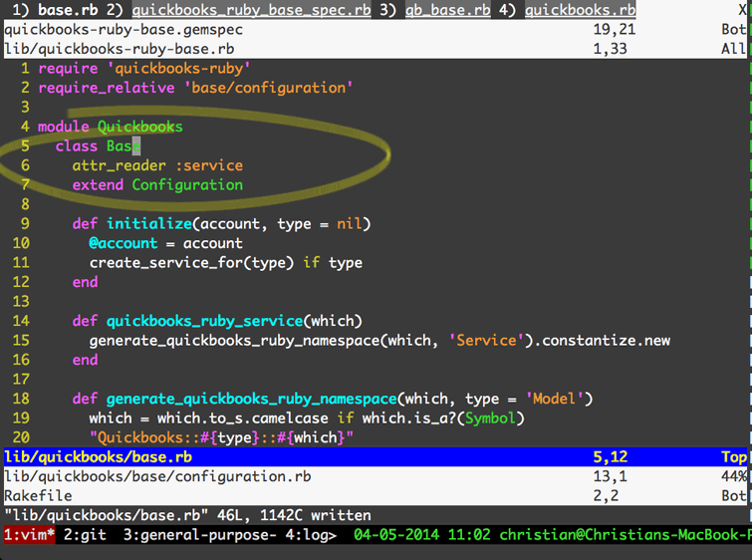The width and height of the screenshot is (752, 560).
Task: Click the module Quickbooks declaration
Action: (x=111, y=127)
